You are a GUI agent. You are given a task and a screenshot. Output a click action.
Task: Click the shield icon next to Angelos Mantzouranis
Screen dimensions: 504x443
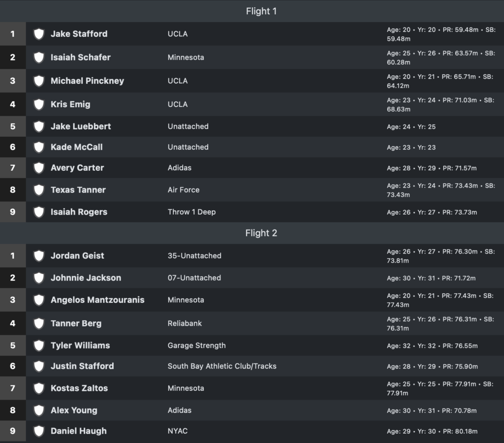(39, 300)
